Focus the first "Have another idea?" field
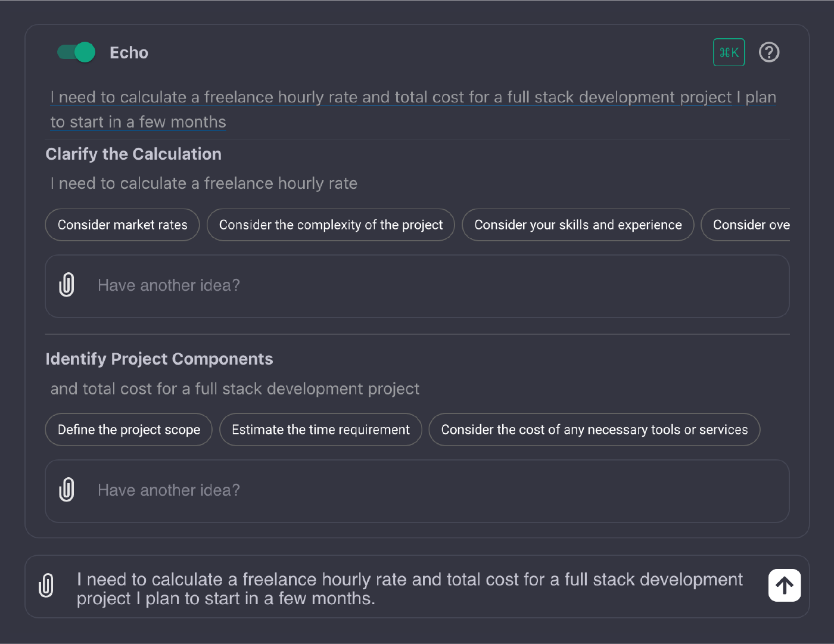 click(x=417, y=285)
